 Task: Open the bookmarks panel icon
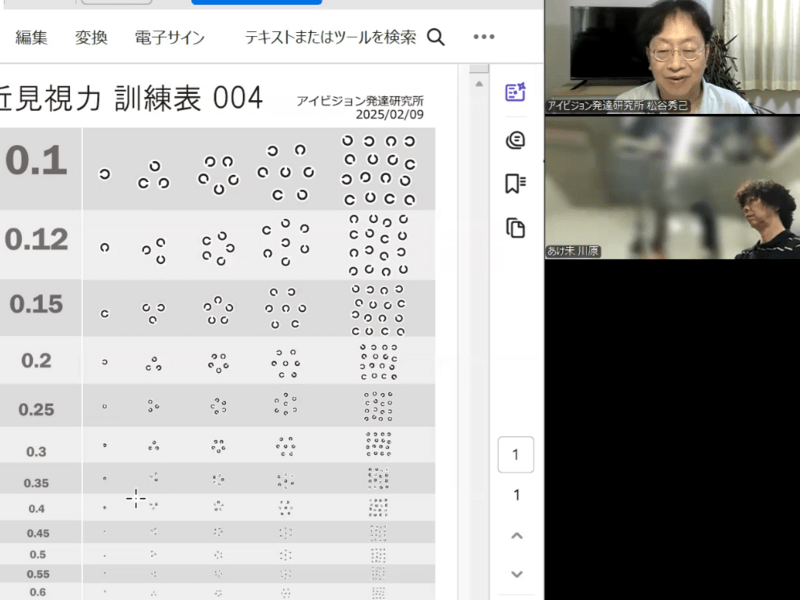pyautogui.click(x=515, y=183)
